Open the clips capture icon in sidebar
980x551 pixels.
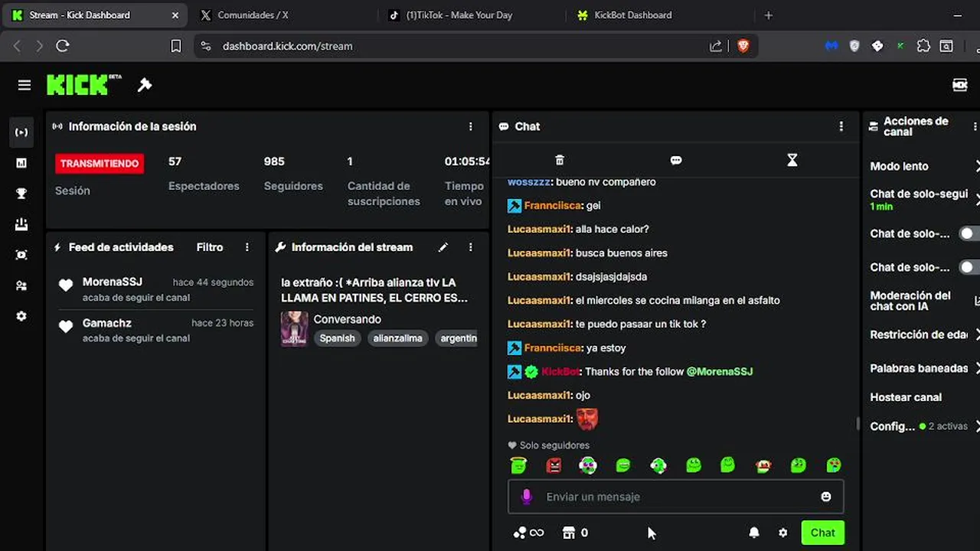[x=21, y=255]
